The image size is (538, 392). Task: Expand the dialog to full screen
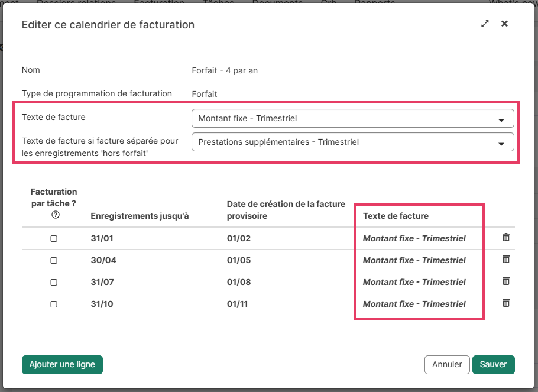tap(485, 24)
